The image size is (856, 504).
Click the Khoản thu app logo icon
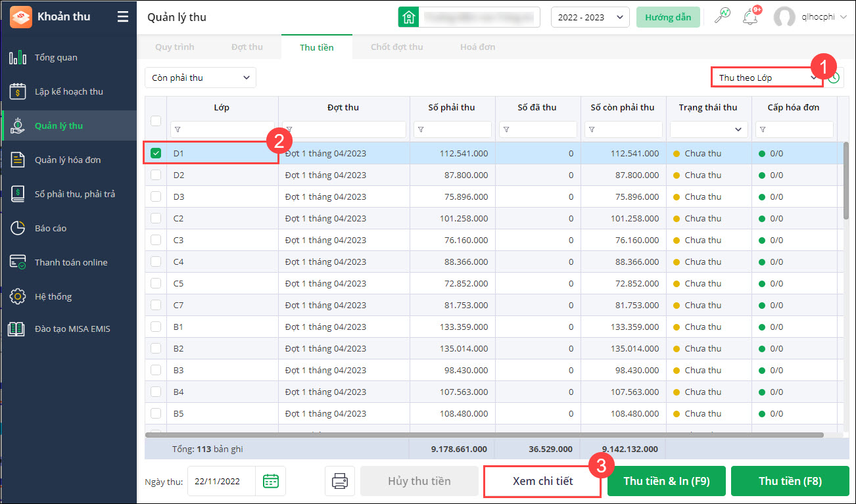tap(20, 17)
